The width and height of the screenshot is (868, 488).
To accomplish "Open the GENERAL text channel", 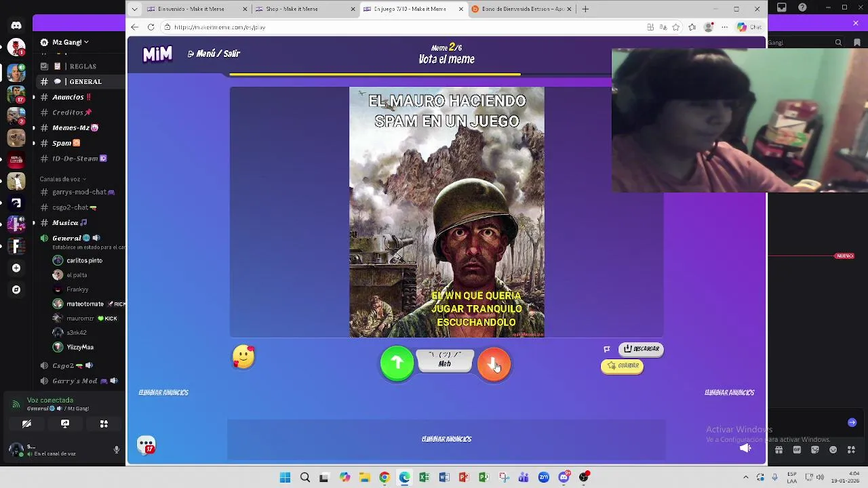I will tap(81, 81).
